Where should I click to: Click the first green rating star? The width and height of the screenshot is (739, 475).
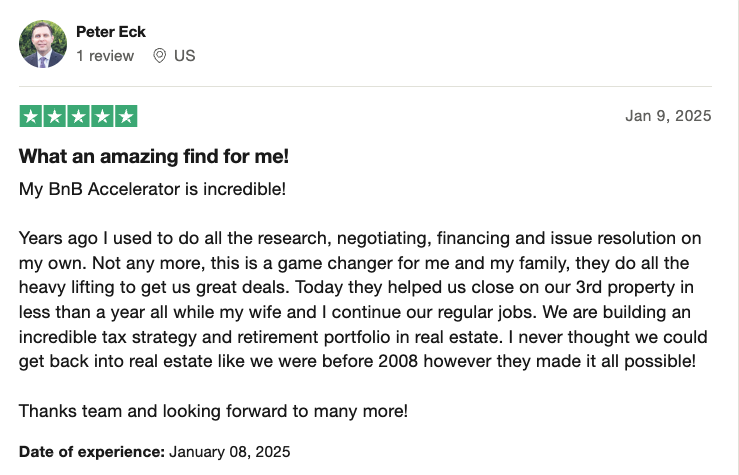click(31, 116)
